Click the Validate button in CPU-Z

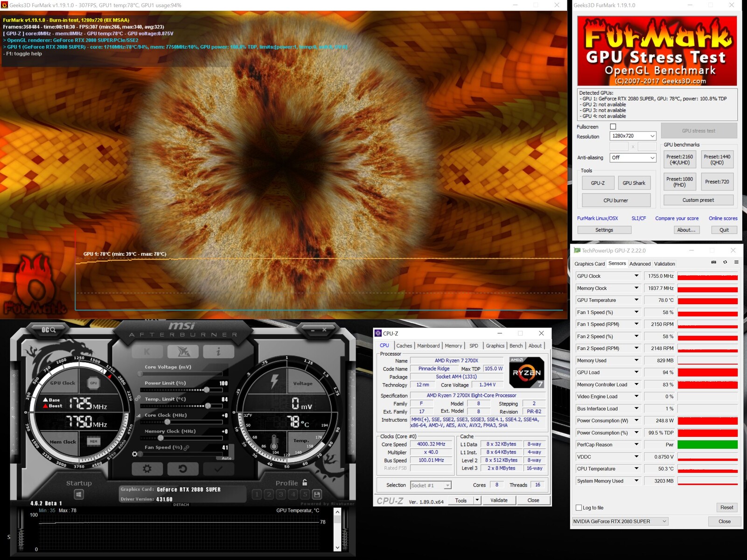(499, 500)
